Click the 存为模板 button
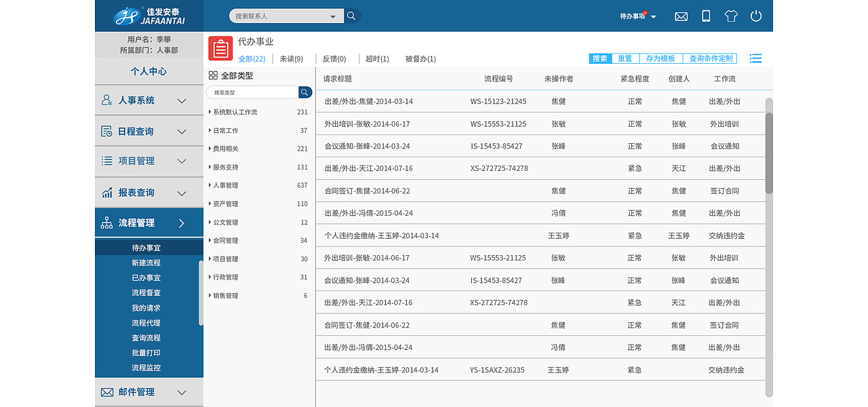This screenshot has width=868, height=407. click(661, 58)
